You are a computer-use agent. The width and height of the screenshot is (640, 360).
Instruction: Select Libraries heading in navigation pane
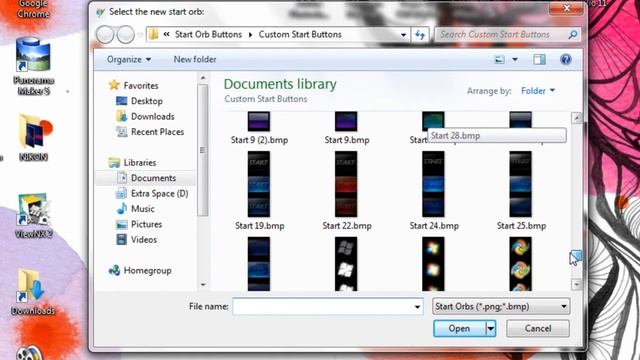tap(132, 162)
